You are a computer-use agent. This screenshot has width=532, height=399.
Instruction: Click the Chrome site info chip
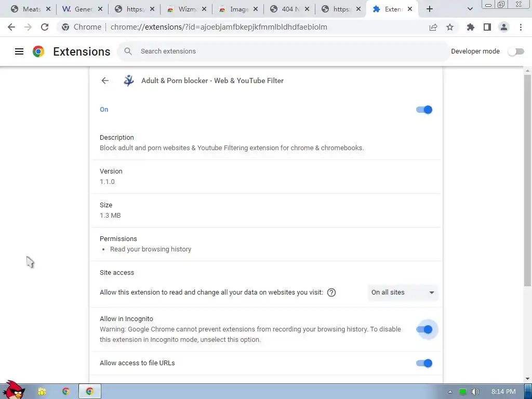pyautogui.click(x=82, y=27)
